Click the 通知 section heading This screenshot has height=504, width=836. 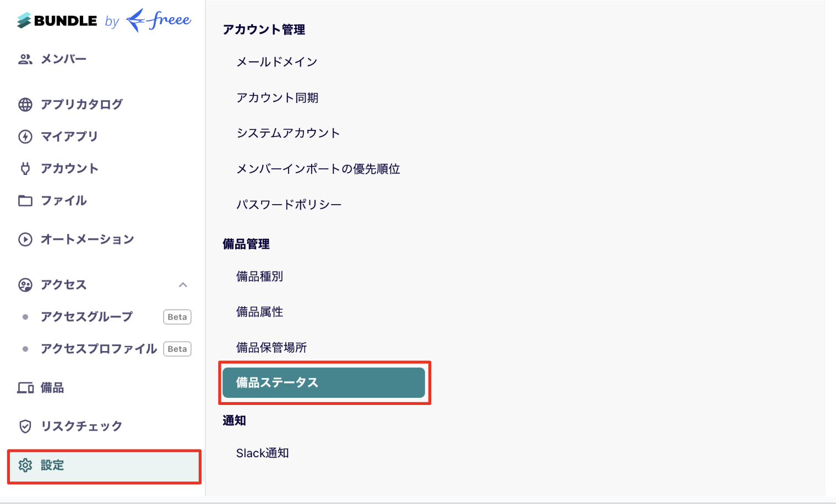(234, 421)
